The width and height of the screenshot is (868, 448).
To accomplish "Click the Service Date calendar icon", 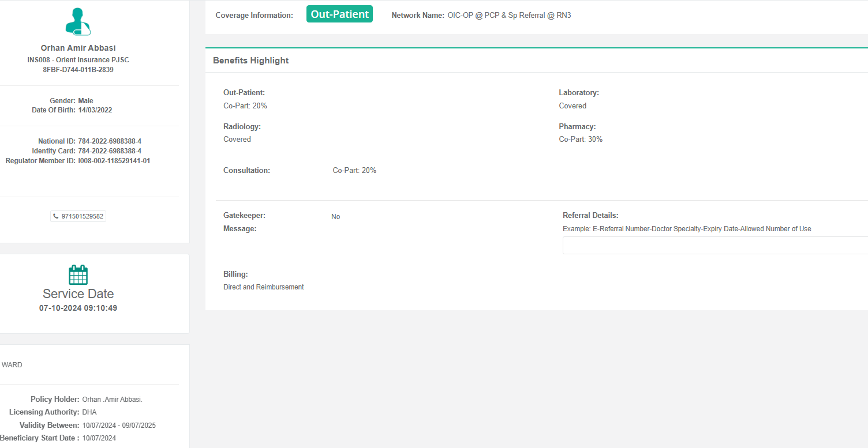I will 78,274.
